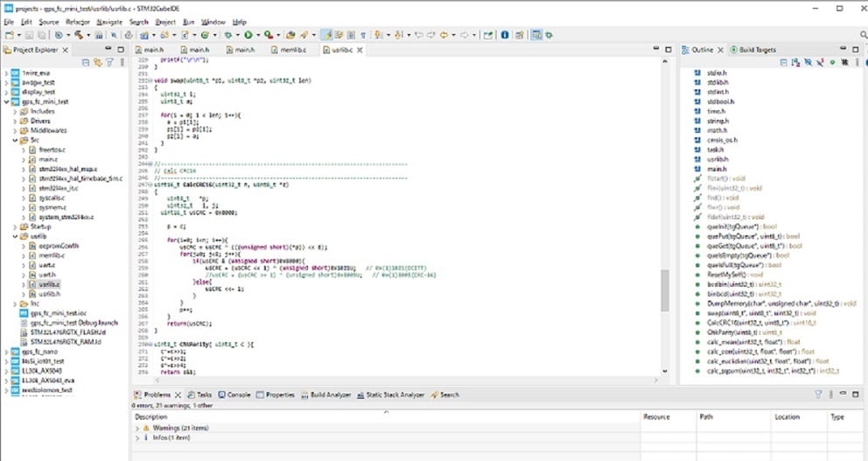This screenshot has width=868, height=461.
Task: Collapse the Src folder arrow
Action: click(15, 141)
